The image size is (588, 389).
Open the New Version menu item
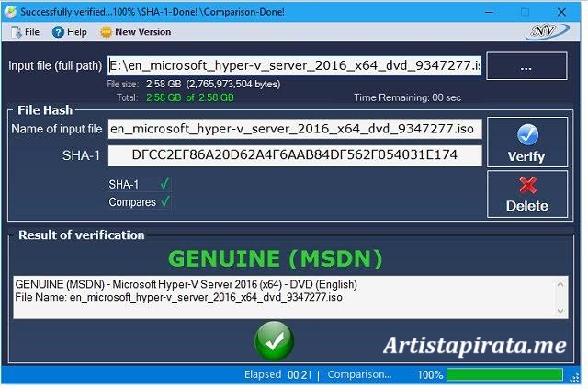pyautogui.click(x=136, y=32)
